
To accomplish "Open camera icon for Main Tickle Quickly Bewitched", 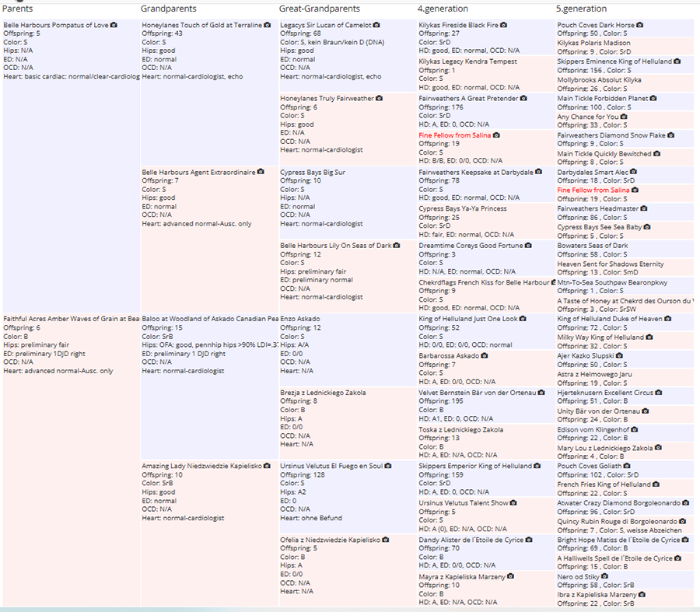I will pyautogui.click(x=656, y=153).
